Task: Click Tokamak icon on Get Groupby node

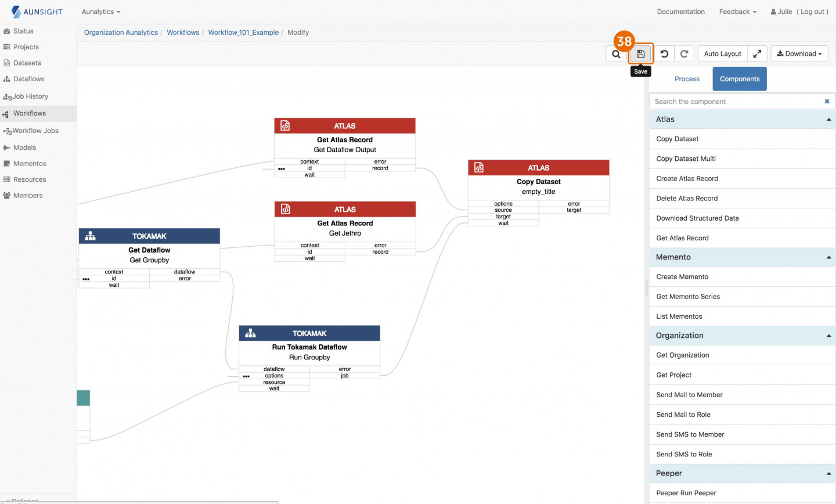Action: (90, 236)
